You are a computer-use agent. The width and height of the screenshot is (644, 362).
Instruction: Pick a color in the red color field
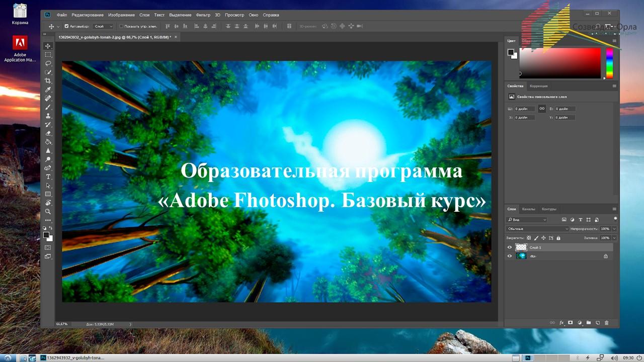[x=560, y=63]
